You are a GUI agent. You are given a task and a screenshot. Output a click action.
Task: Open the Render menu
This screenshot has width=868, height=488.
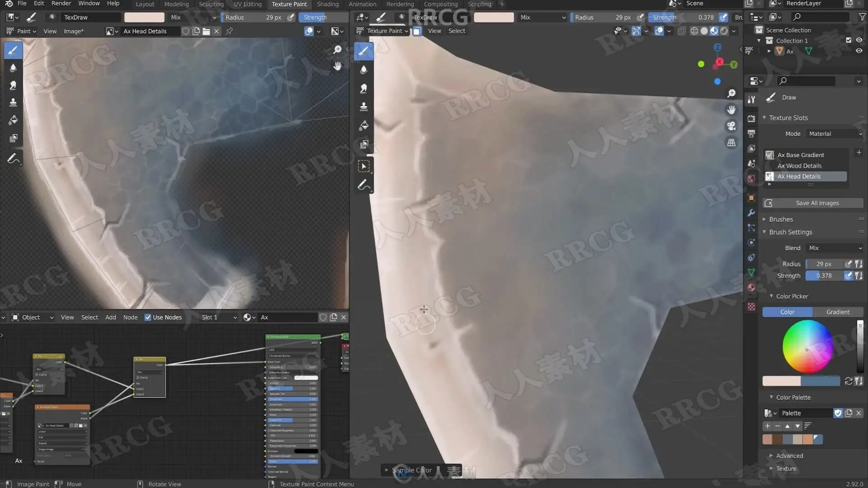[x=61, y=4]
